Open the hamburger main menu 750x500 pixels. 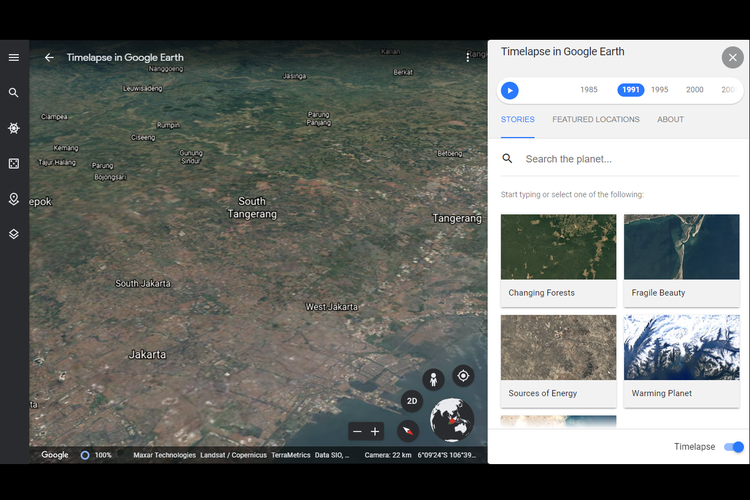(x=14, y=58)
